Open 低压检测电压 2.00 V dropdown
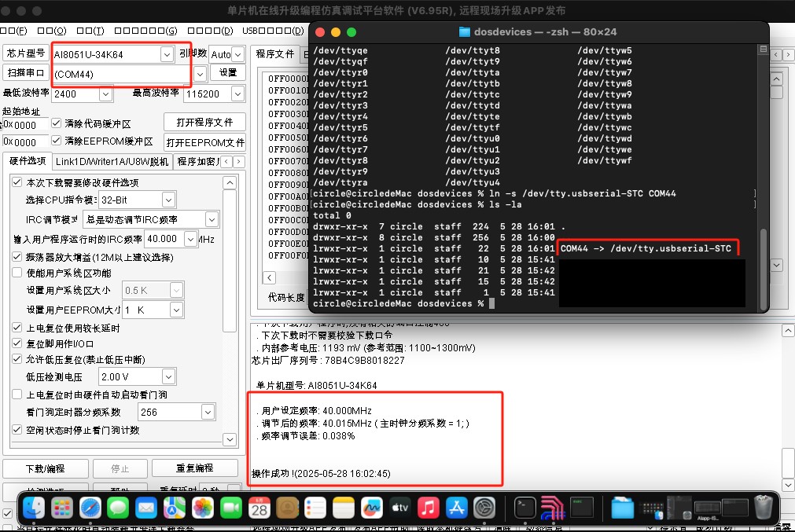 tap(169, 376)
